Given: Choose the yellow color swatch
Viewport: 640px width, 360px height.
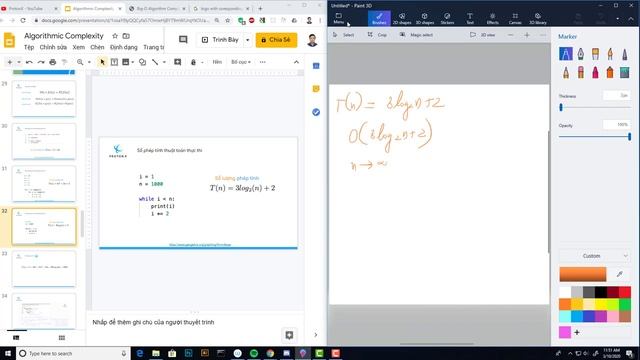Looking at the screenshot, I should 601,304.
